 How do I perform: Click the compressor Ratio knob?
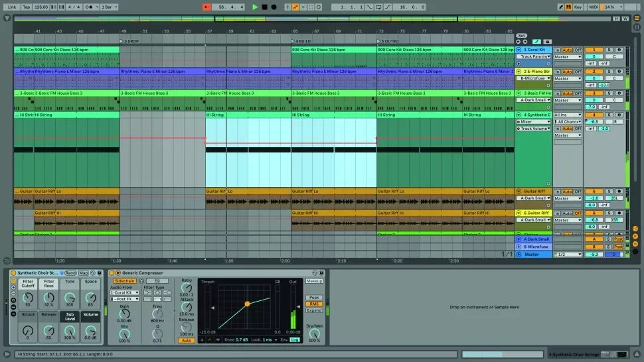pos(187,288)
